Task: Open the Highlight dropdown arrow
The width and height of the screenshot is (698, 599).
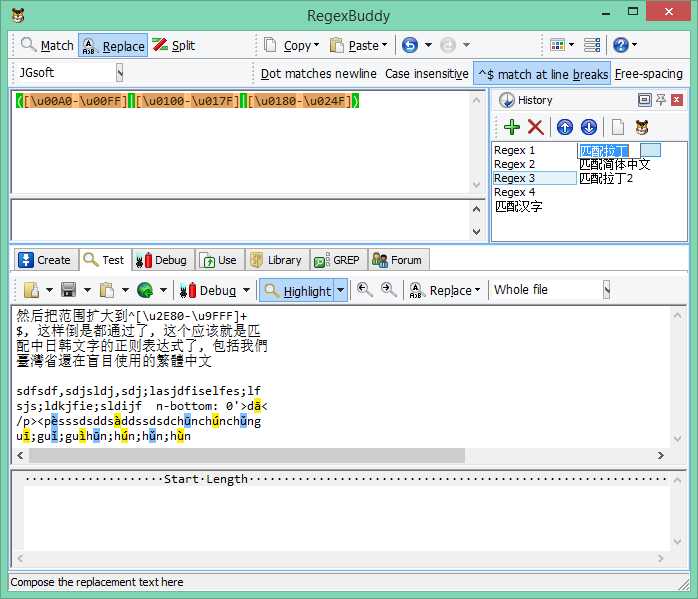Action: [x=341, y=291]
